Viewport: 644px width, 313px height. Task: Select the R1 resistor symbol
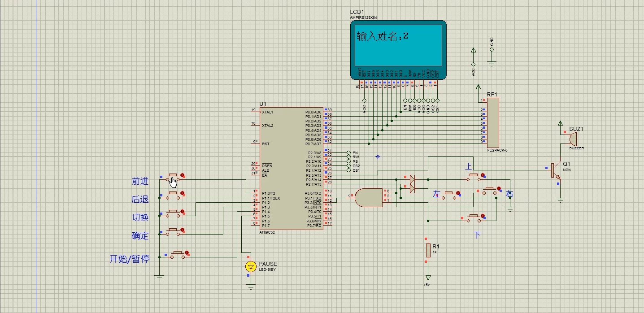coord(428,250)
